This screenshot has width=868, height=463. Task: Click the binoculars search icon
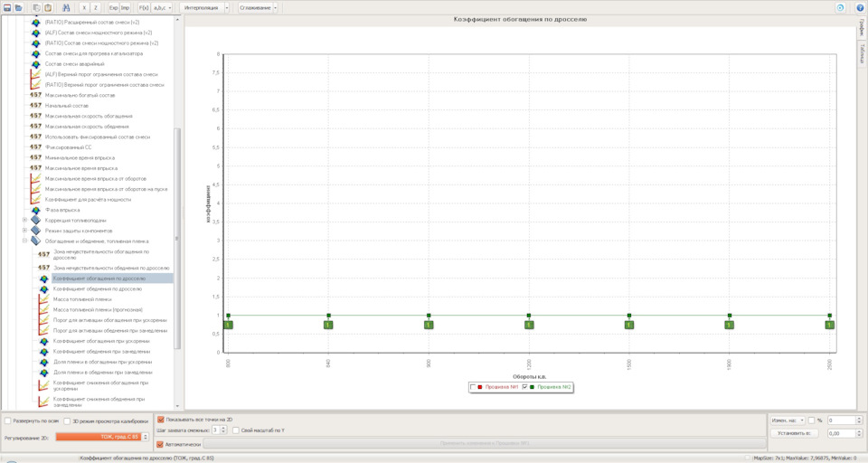tap(66, 8)
